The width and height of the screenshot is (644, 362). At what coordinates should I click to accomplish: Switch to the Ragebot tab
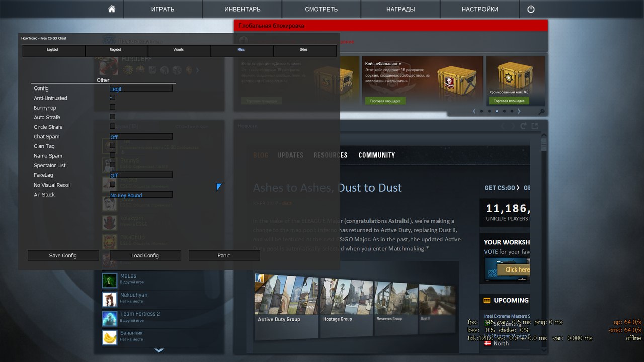click(117, 50)
